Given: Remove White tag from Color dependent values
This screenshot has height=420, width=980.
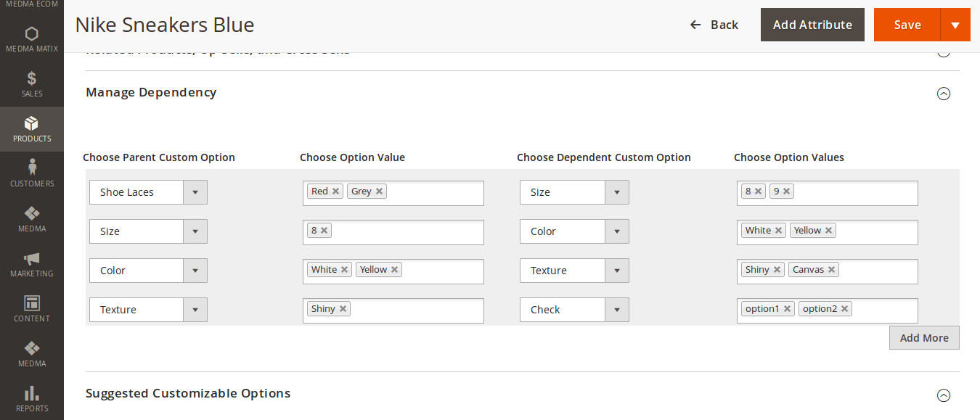Looking at the screenshot, I should pos(778,231).
